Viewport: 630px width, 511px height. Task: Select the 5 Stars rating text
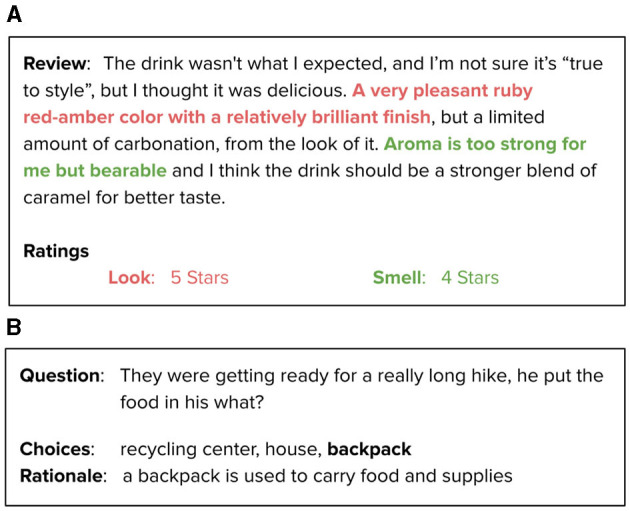click(200, 278)
